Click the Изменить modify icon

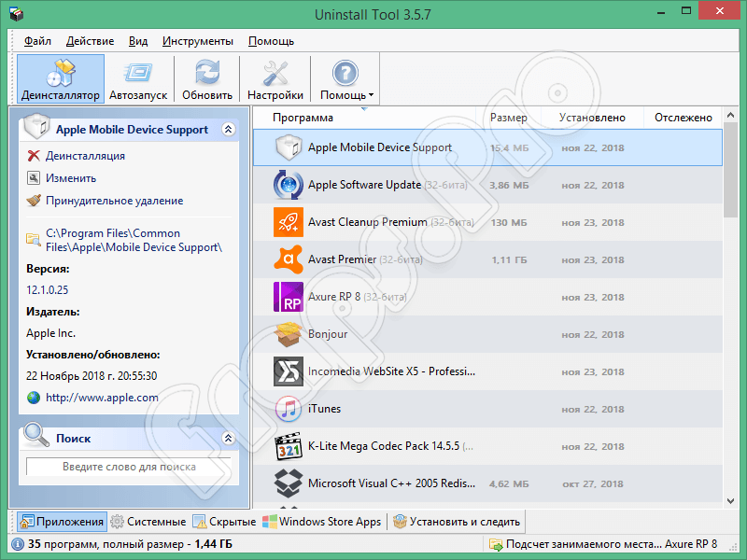34,178
